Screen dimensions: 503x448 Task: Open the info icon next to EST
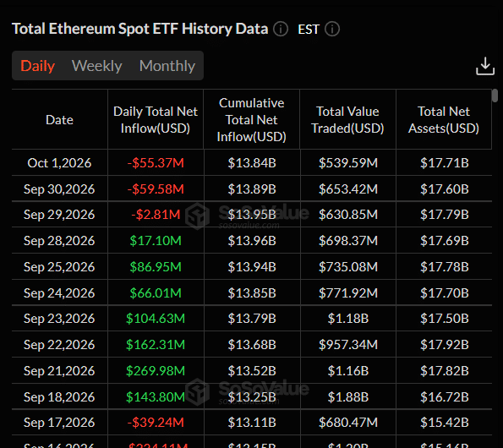(x=332, y=30)
